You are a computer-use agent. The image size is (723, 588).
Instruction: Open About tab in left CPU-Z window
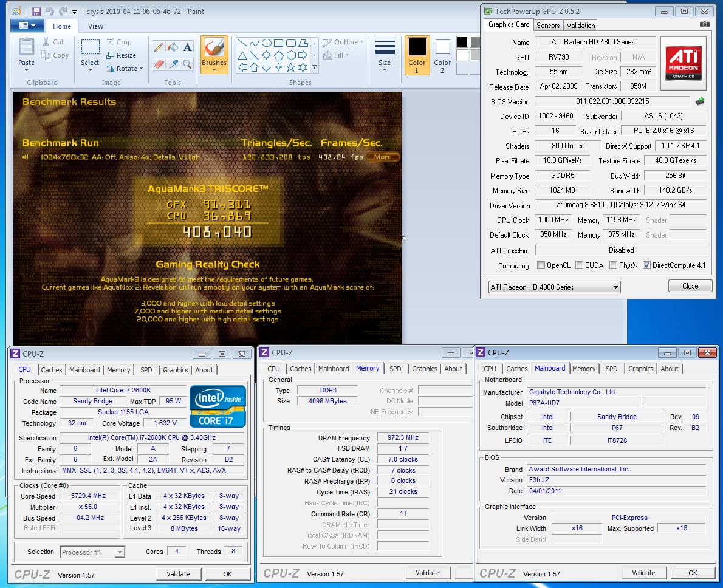204,370
